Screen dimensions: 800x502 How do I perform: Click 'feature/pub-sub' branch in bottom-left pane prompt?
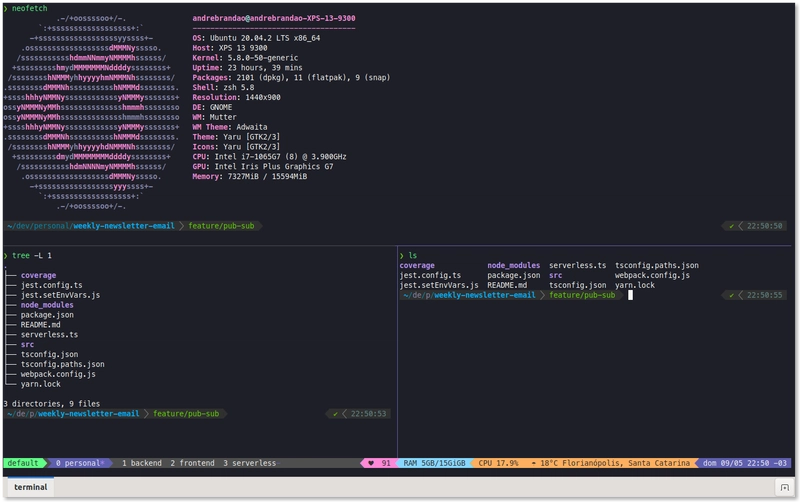coord(186,414)
